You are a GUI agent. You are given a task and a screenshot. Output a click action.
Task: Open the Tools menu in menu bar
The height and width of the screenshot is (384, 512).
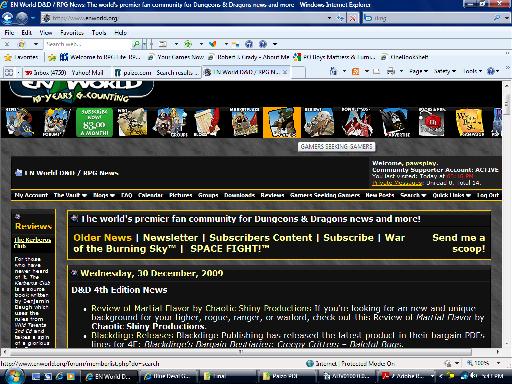click(99, 33)
